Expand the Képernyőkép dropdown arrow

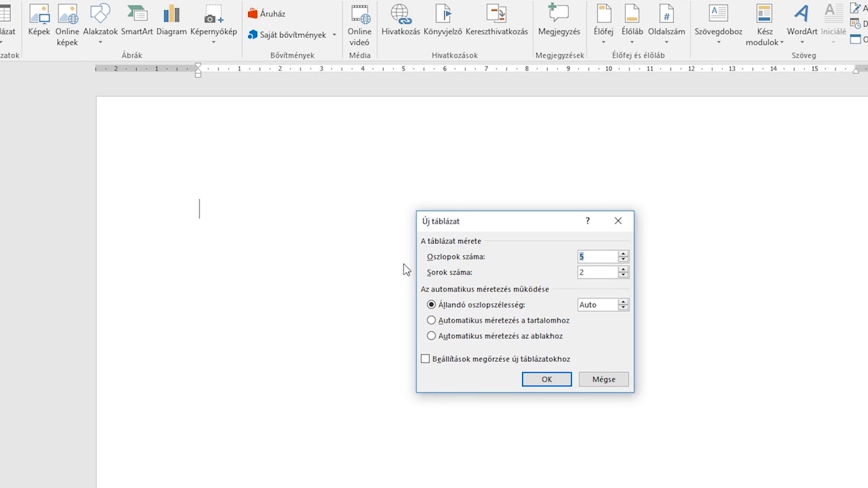pyautogui.click(x=214, y=43)
